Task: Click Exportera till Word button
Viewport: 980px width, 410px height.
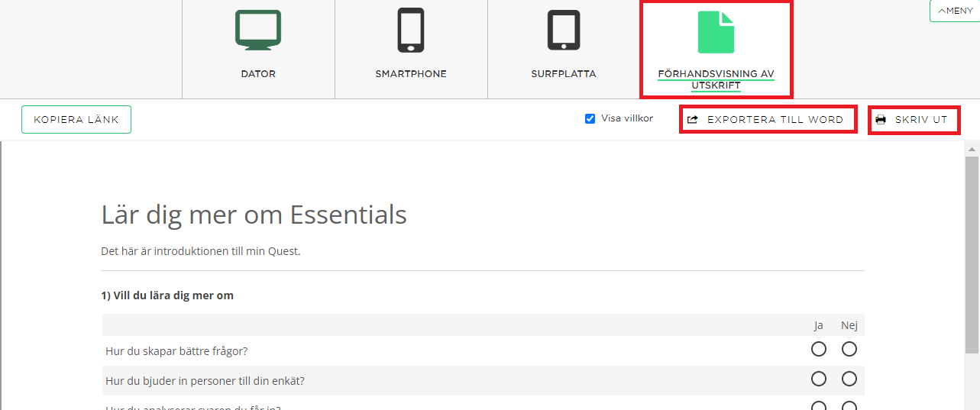Action: click(x=768, y=120)
